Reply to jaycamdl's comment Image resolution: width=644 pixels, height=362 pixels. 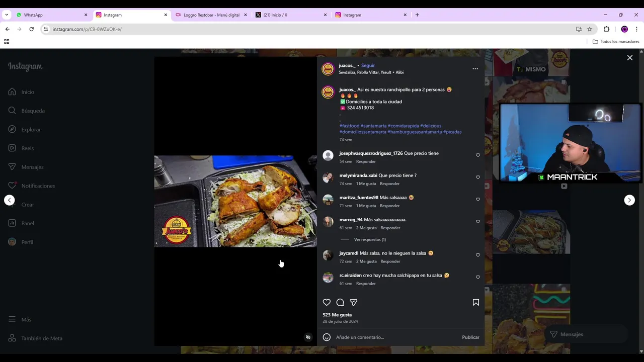click(390, 261)
